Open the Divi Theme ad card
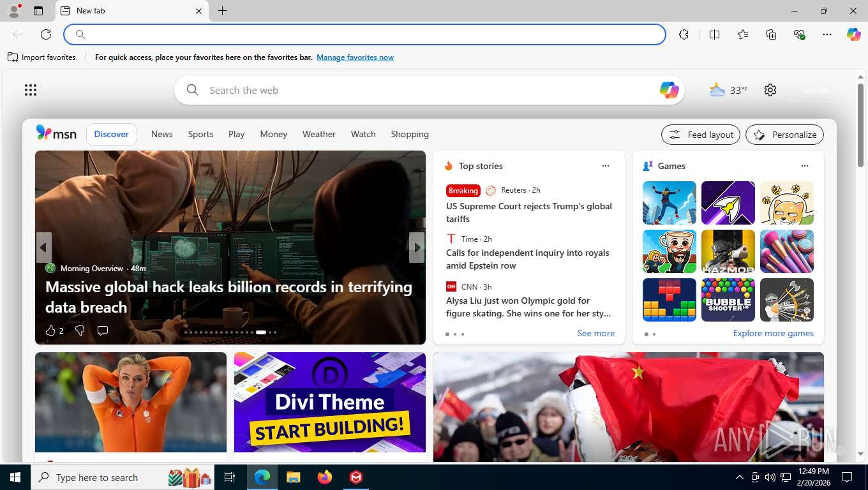 (330, 403)
